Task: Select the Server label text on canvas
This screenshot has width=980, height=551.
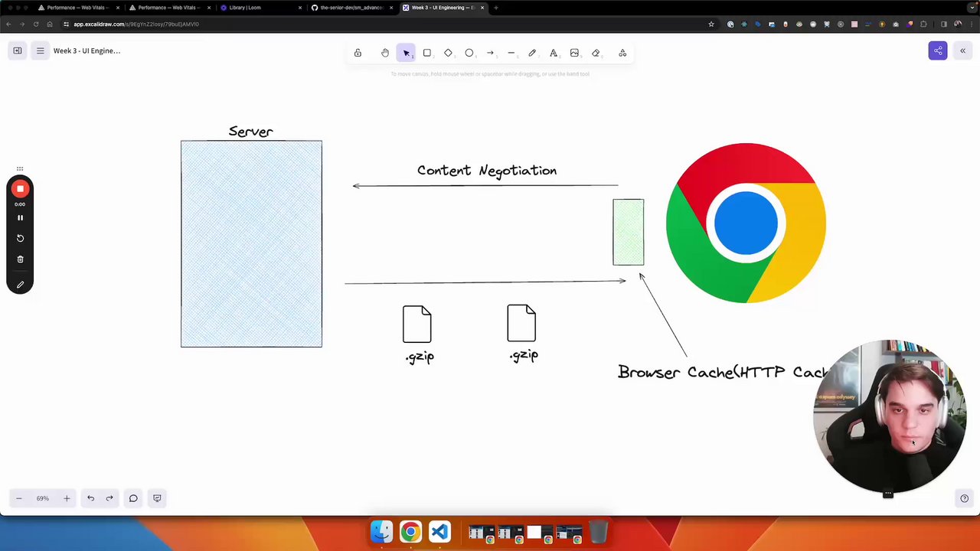Action: click(x=250, y=132)
